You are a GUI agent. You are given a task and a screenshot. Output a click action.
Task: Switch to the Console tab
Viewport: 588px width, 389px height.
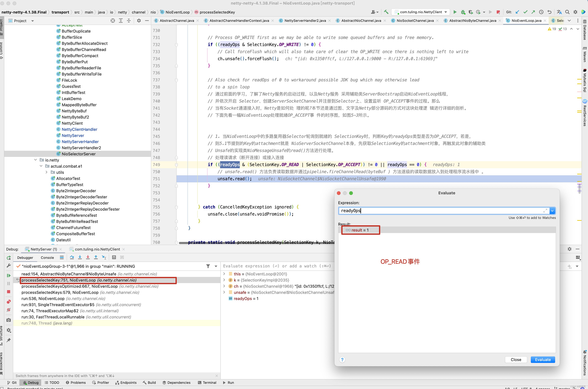click(47, 257)
